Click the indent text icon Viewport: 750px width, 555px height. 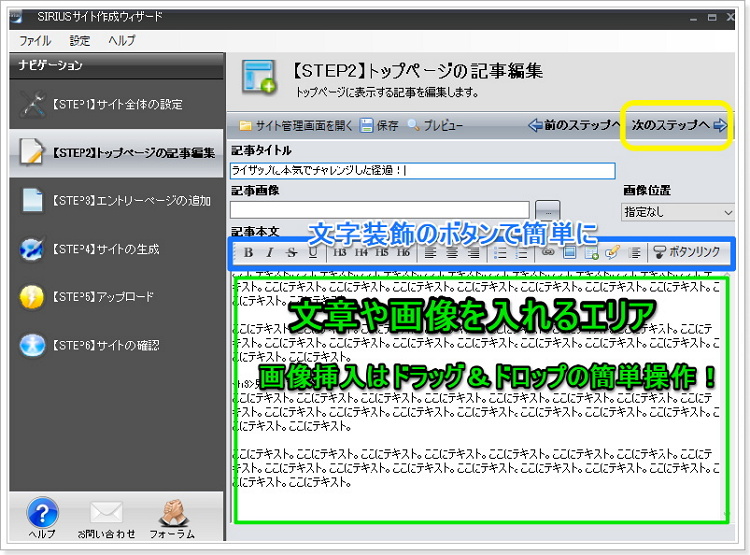click(x=635, y=253)
